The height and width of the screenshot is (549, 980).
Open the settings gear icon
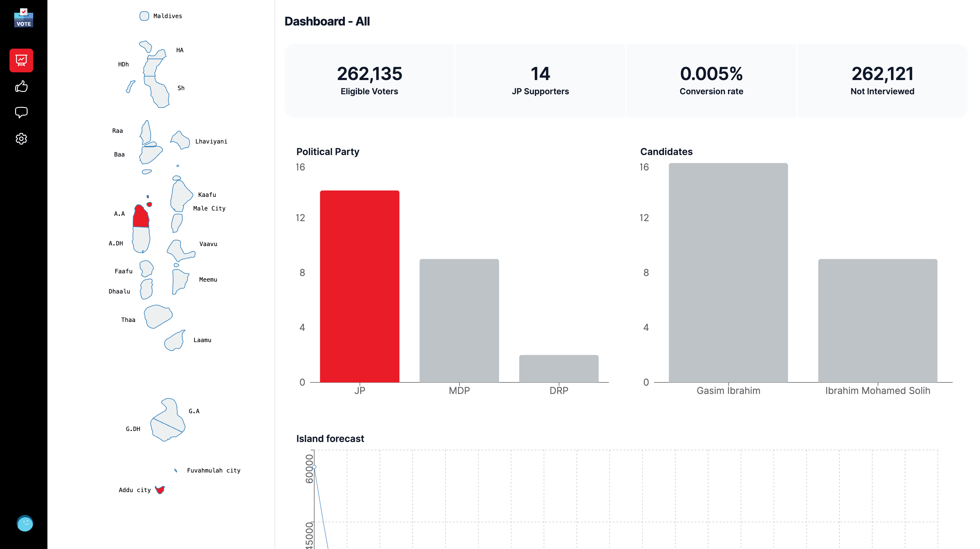point(21,138)
